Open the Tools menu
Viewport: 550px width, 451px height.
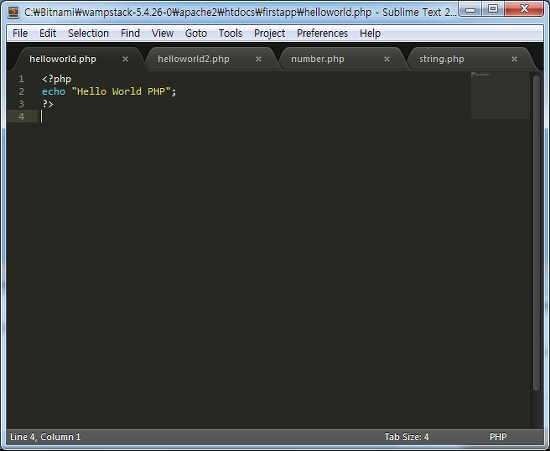230,33
